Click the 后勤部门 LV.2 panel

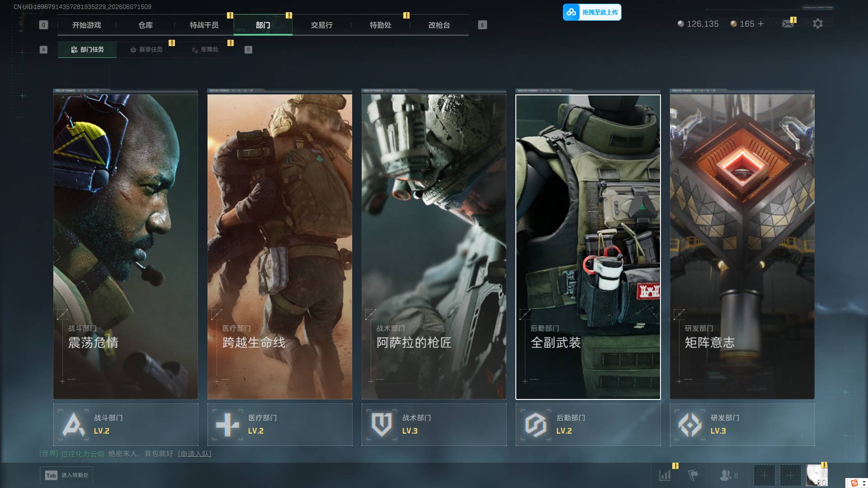[x=588, y=425]
